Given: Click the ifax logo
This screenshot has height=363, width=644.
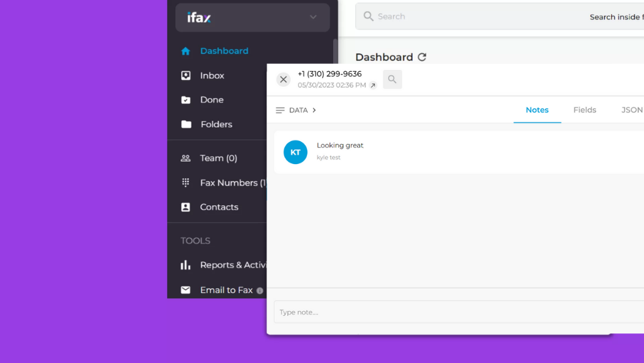Looking at the screenshot, I should [x=199, y=17].
